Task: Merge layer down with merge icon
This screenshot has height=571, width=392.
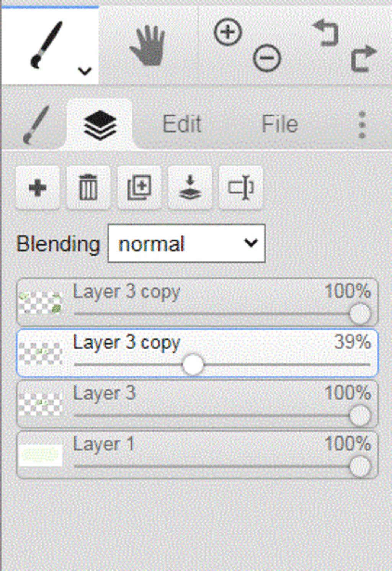Action: tap(190, 188)
